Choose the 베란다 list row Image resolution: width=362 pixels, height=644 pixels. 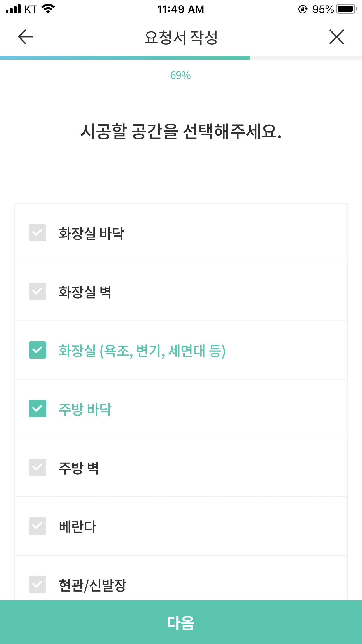[x=181, y=526]
